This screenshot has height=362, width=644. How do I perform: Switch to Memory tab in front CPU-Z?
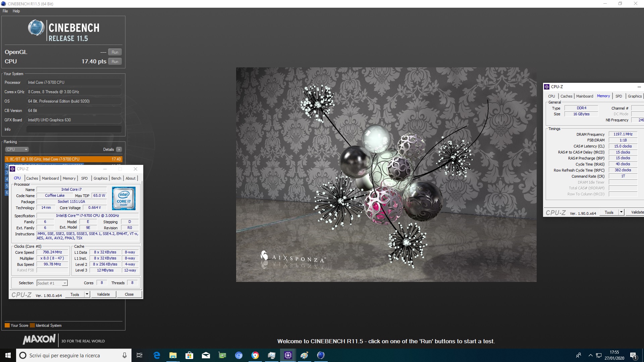(x=69, y=178)
